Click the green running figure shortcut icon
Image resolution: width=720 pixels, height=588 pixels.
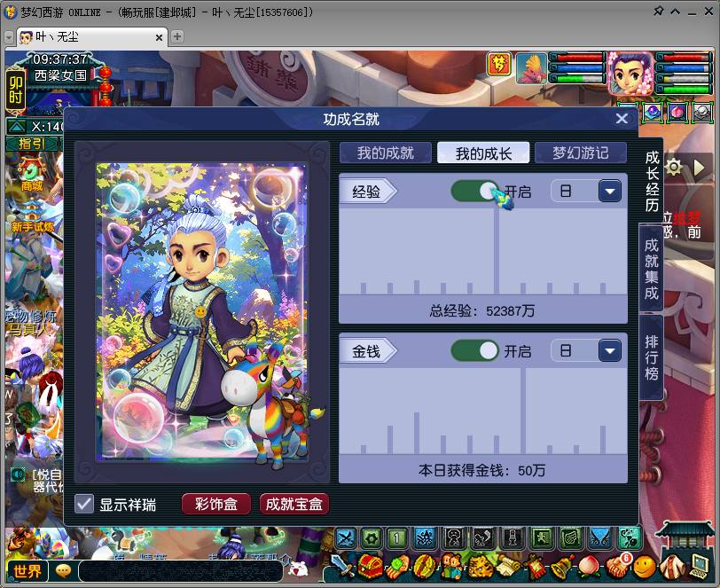tap(542, 537)
